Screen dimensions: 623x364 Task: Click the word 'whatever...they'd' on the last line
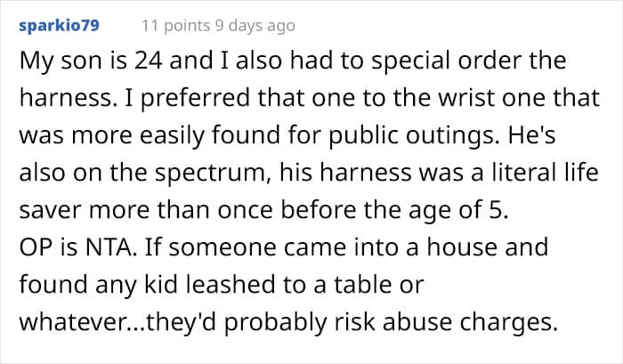[x=117, y=321]
